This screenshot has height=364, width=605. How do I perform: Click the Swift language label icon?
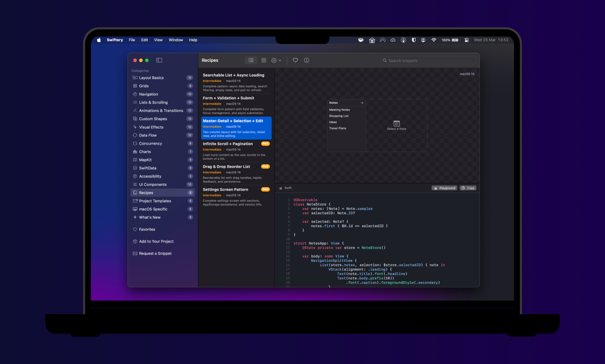[281, 188]
